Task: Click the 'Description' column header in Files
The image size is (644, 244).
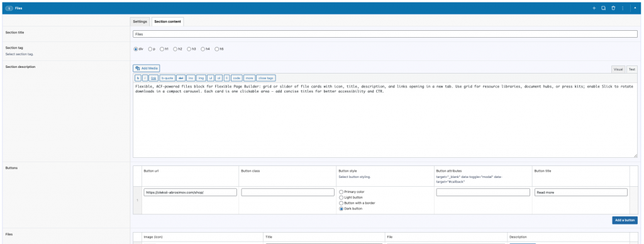Action: pos(518,237)
